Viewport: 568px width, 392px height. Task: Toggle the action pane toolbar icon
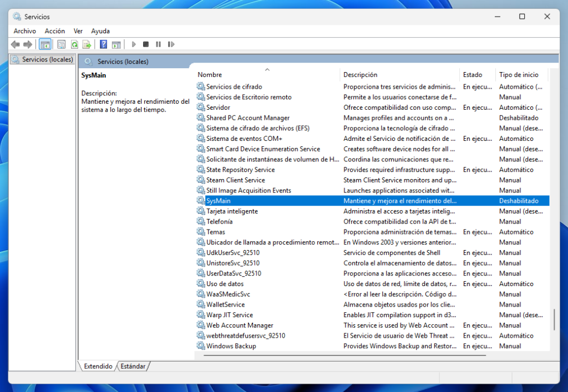[x=116, y=44]
